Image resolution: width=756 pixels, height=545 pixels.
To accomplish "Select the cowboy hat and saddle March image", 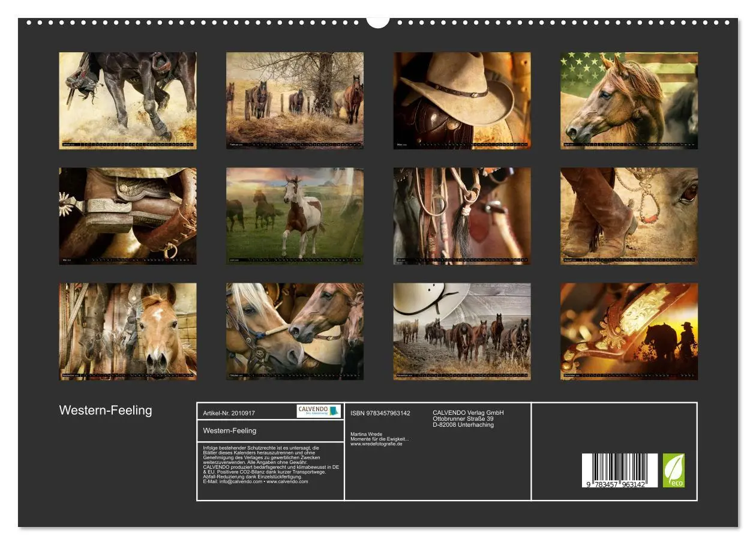I will point(462,99).
